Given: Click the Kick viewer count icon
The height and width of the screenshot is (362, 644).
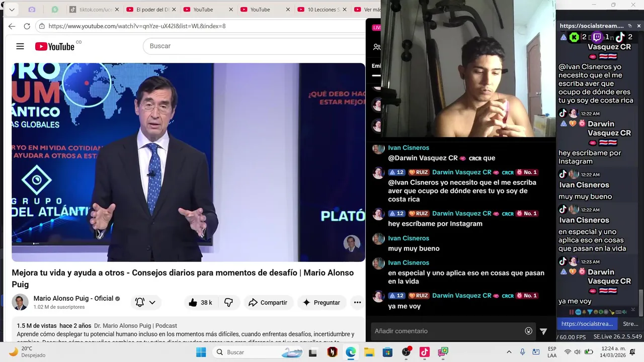Looking at the screenshot, I should pyautogui.click(x=574, y=37).
